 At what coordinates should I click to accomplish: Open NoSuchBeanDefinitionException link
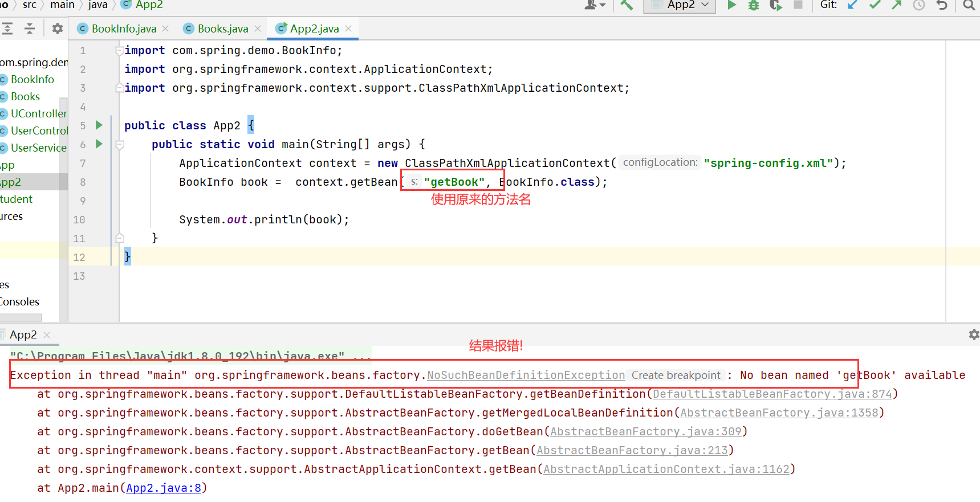[x=526, y=375]
